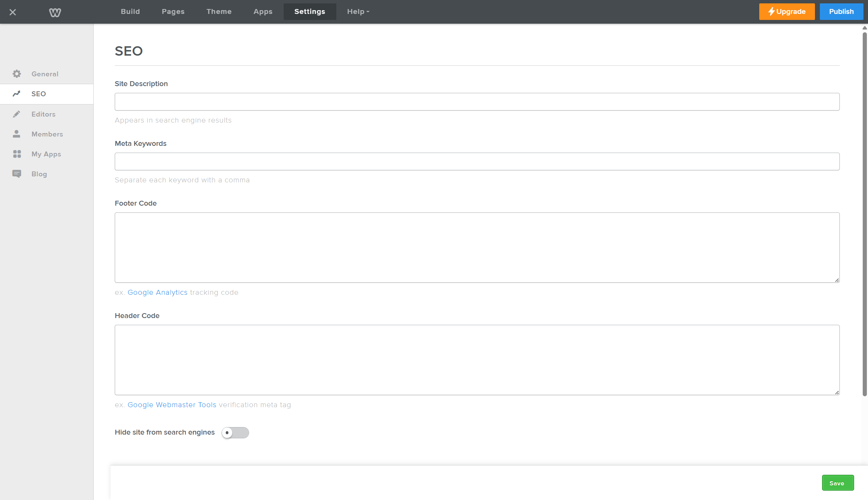Image resolution: width=868 pixels, height=500 pixels.
Task: Open My Apps via the grid icon
Action: point(17,154)
